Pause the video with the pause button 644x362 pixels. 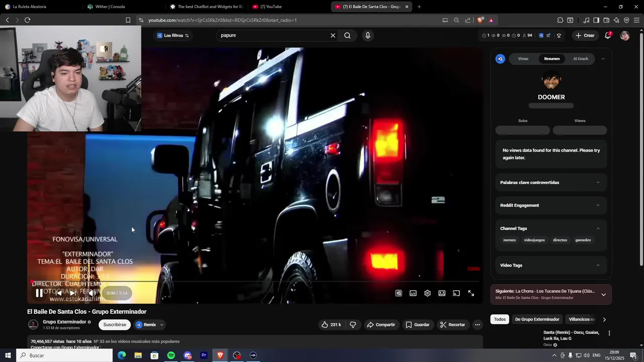pos(39,293)
